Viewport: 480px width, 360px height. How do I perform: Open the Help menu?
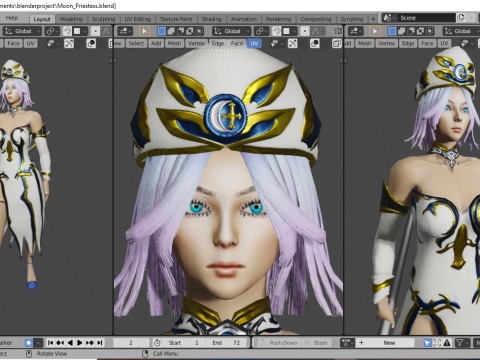(x=12, y=18)
